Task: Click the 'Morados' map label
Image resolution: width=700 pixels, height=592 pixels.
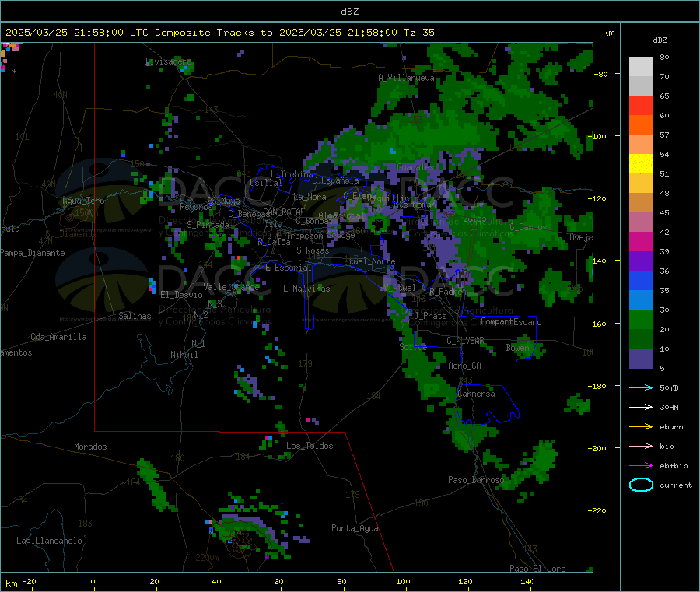Action: pyautogui.click(x=90, y=447)
